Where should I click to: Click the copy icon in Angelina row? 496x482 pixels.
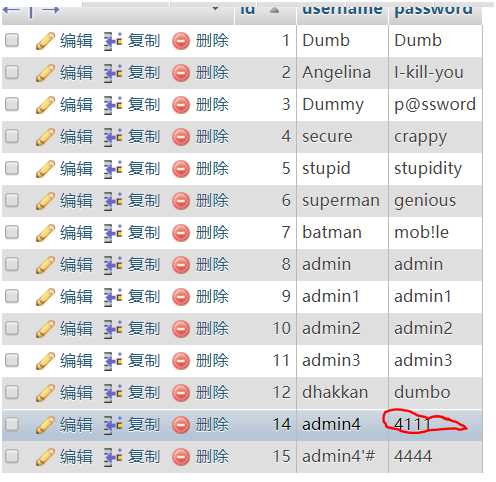[113, 73]
